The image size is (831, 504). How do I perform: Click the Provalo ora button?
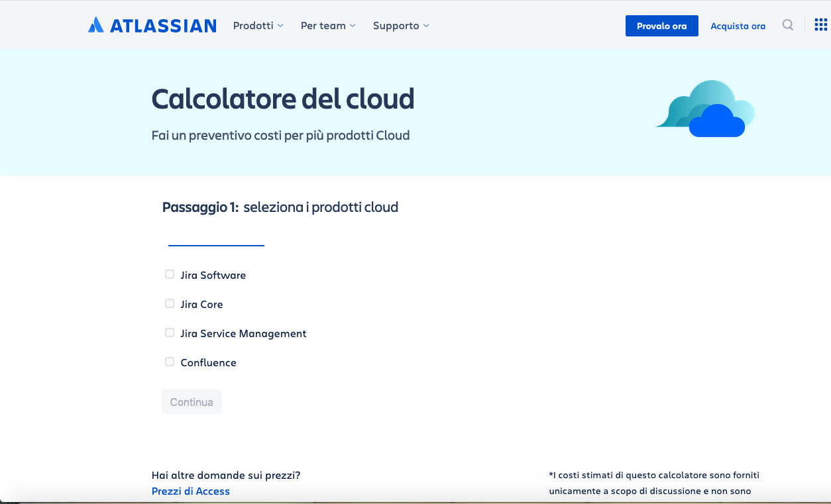pyautogui.click(x=662, y=26)
